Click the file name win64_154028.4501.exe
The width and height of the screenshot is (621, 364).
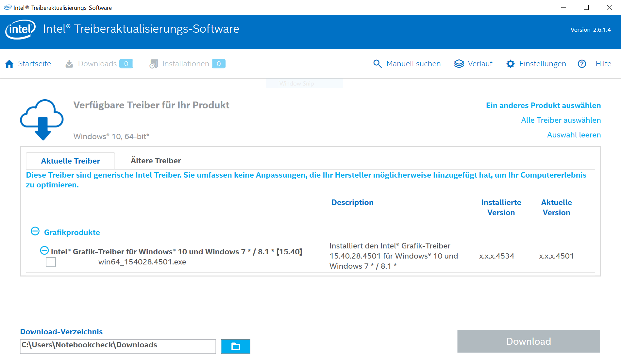[142, 262]
